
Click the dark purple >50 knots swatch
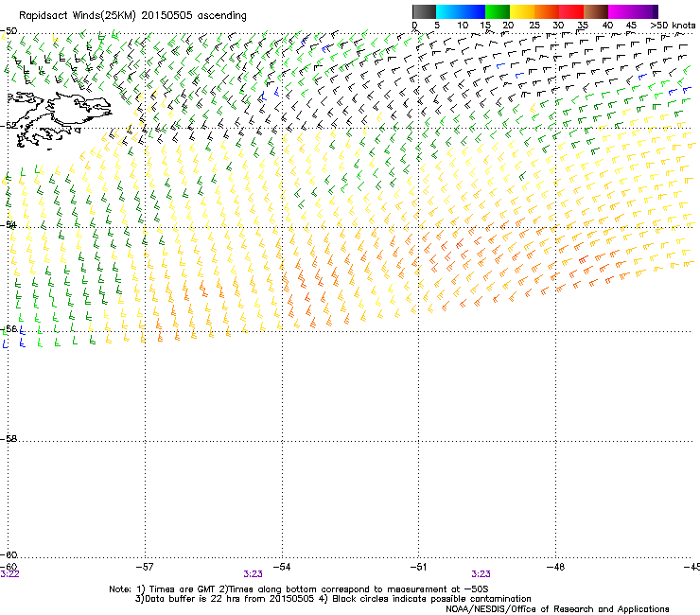[655, 11]
